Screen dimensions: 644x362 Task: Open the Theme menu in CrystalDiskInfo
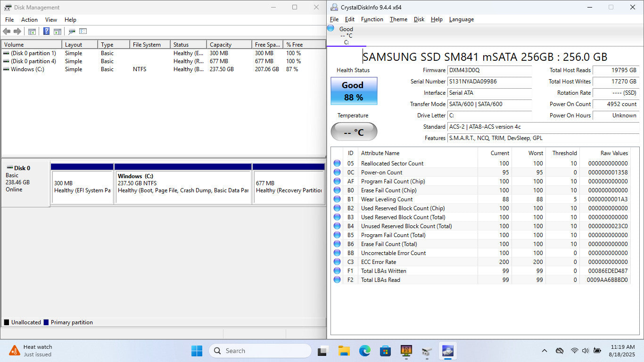398,19
